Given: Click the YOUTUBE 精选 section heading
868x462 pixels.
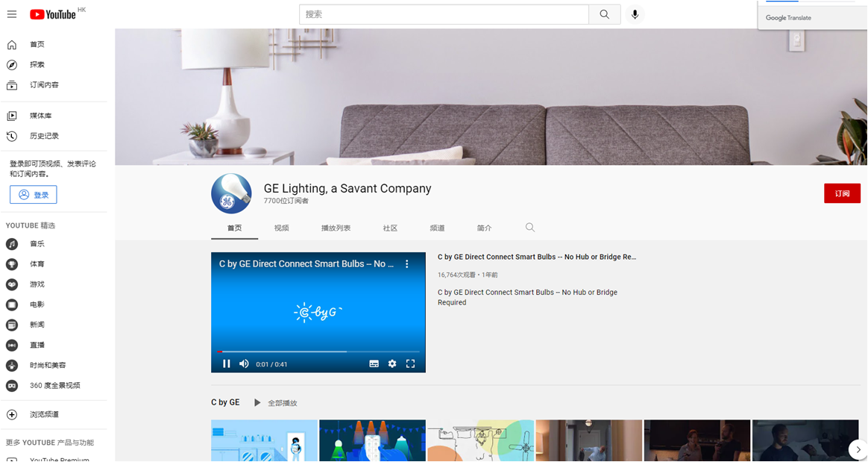Looking at the screenshot, I should click(x=31, y=225).
